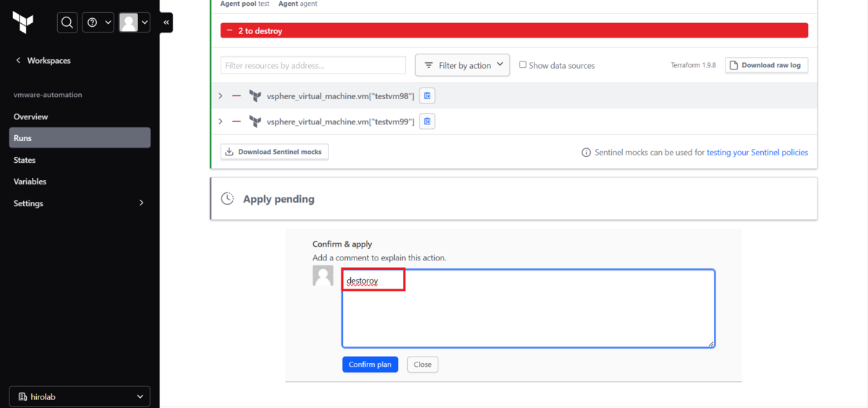Image resolution: width=868 pixels, height=408 pixels.
Task: Open the search magnifier icon
Action: pyautogui.click(x=67, y=22)
